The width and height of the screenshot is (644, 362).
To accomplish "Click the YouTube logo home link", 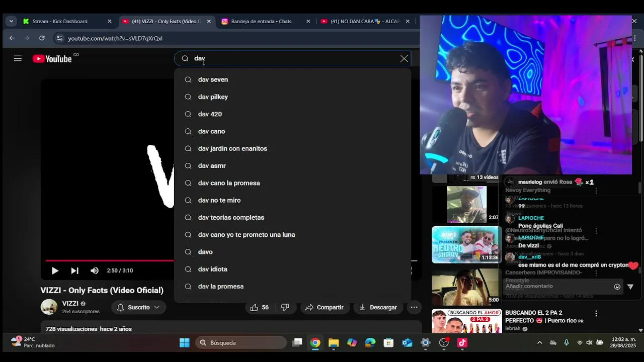I will (52, 59).
